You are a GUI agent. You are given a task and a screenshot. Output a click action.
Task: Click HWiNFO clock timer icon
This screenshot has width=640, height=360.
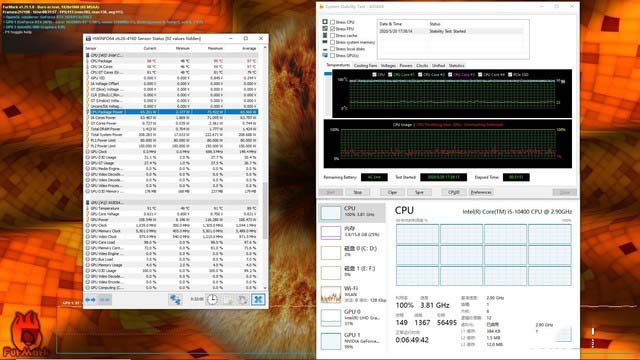pos(212,300)
